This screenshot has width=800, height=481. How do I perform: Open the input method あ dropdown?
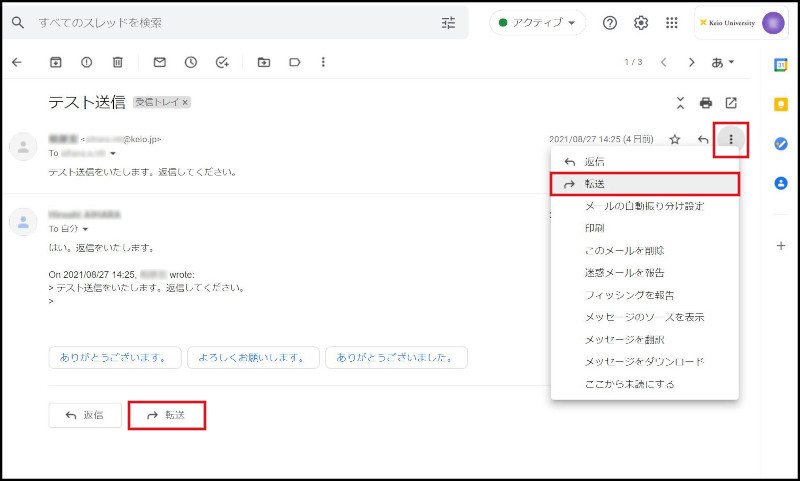(723, 62)
